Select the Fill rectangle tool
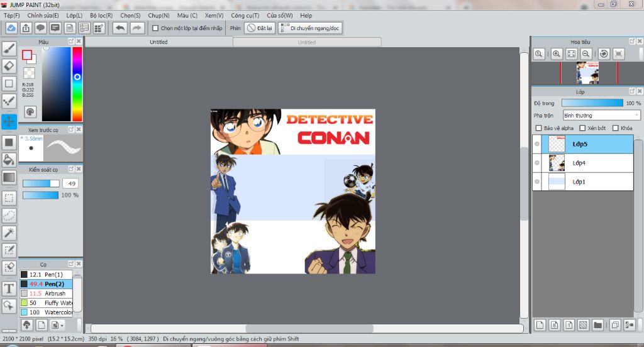 pyautogui.click(x=9, y=143)
